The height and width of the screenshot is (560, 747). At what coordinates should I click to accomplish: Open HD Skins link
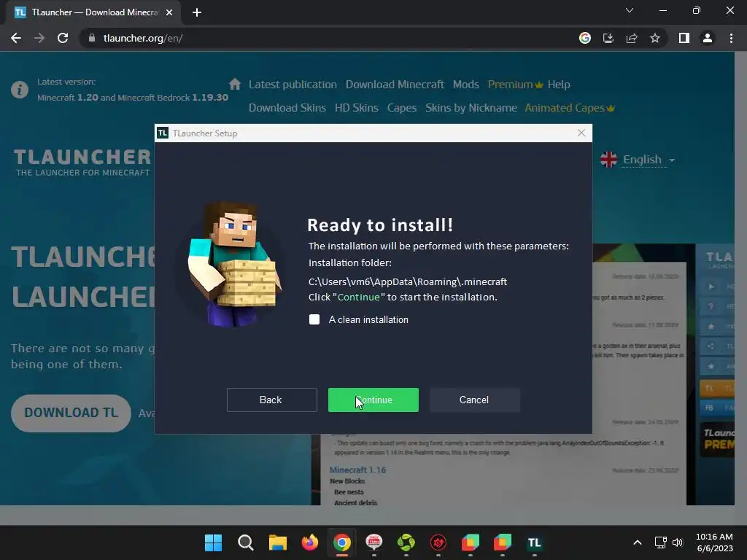pyautogui.click(x=356, y=108)
